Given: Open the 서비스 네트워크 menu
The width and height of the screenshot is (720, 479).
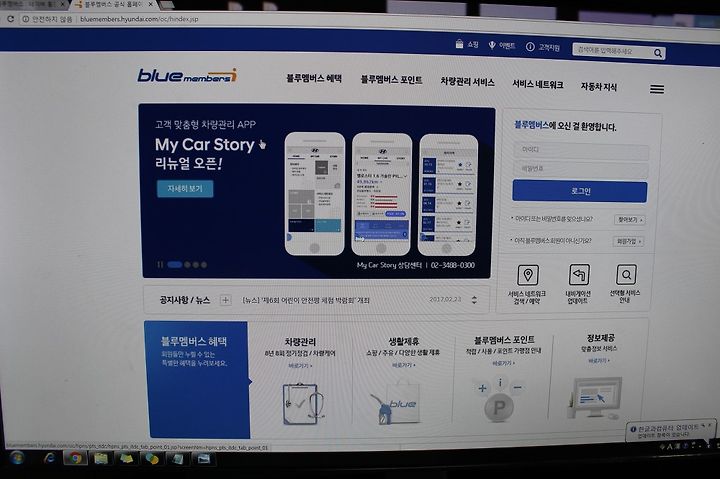Looking at the screenshot, I should (x=537, y=84).
